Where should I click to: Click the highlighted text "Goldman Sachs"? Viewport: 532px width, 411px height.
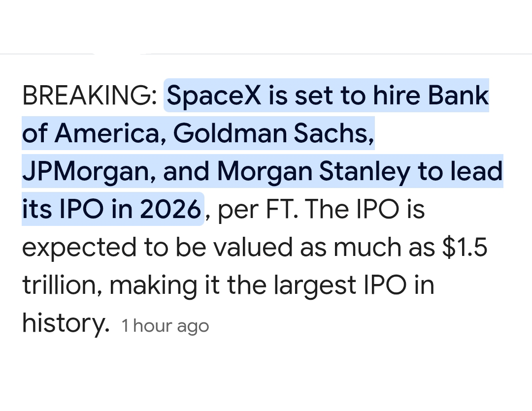272,133
